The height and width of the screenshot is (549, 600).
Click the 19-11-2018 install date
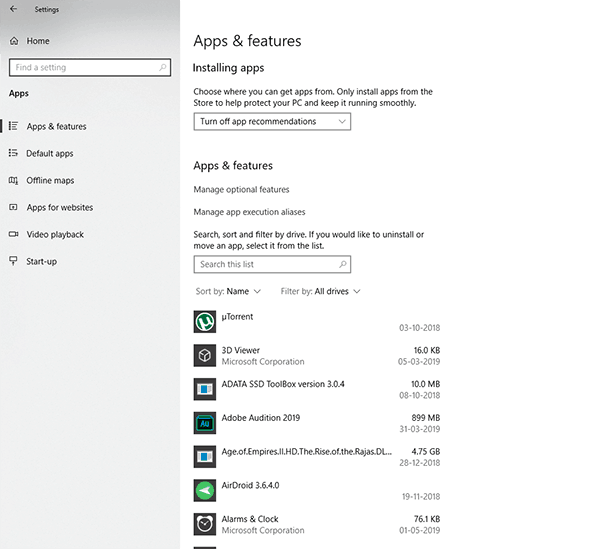[x=421, y=497]
